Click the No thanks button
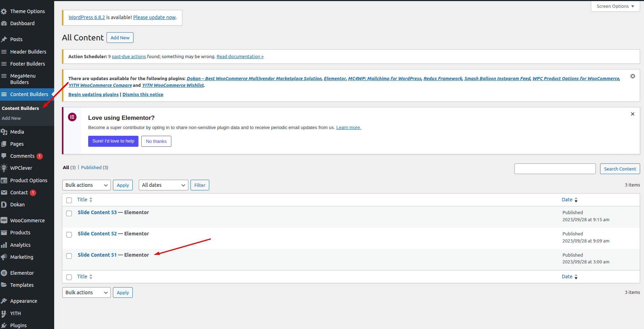The width and height of the screenshot is (644, 329). click(156, 141)
